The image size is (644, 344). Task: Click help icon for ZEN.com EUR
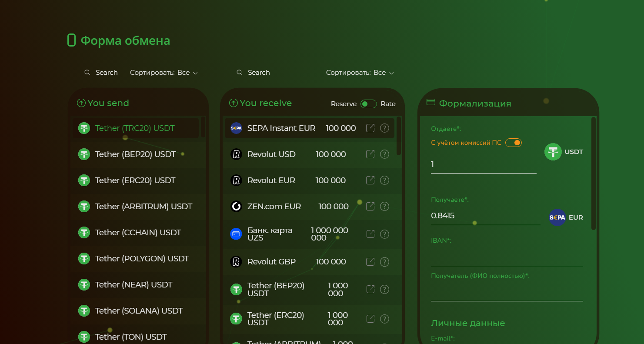pyautogui.click(x=384, y=206)
